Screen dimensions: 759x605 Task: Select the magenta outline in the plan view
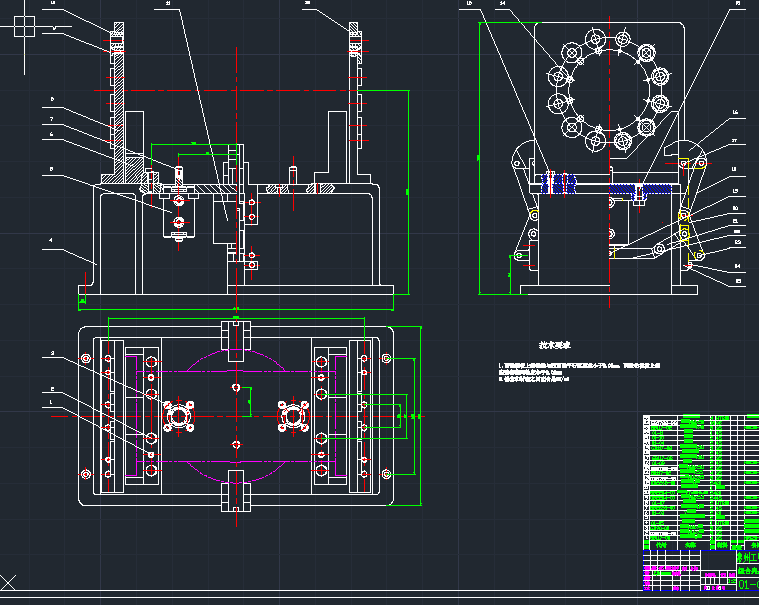tap(236, 416)
